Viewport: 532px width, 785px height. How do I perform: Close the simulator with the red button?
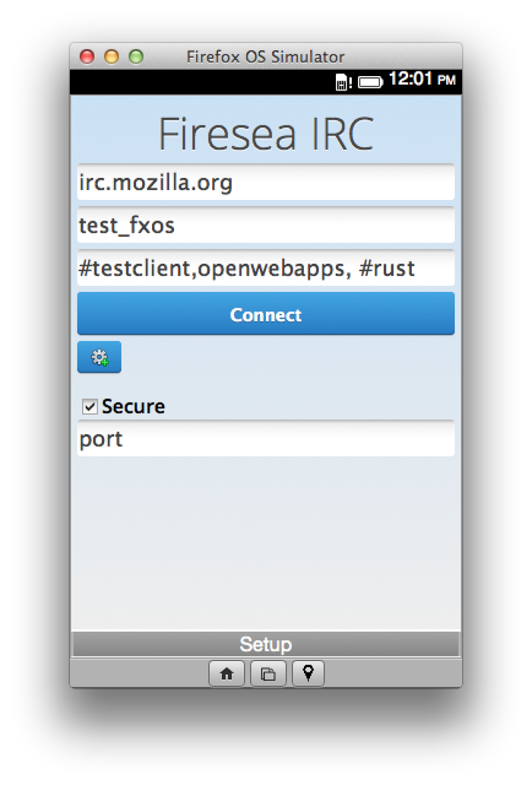pos(87,57)
